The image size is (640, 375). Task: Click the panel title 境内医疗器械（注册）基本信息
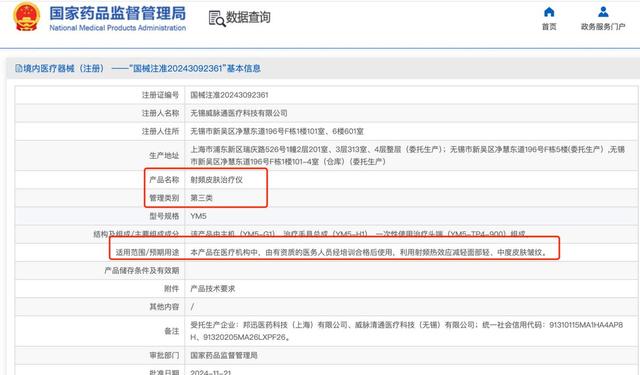click(142, 68)
